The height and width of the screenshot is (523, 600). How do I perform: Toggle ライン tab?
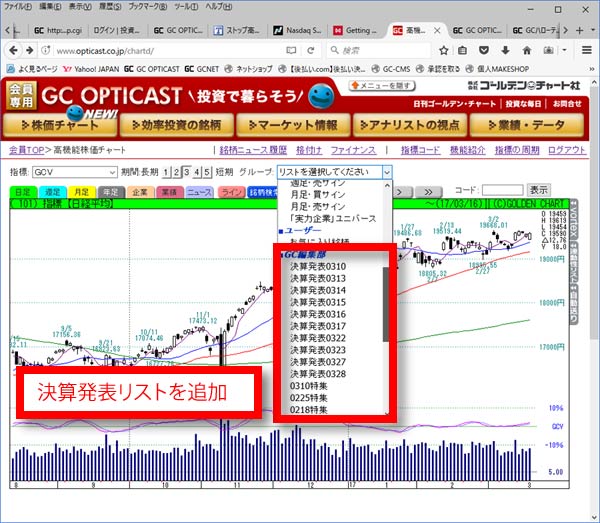[x=232, y=192]
